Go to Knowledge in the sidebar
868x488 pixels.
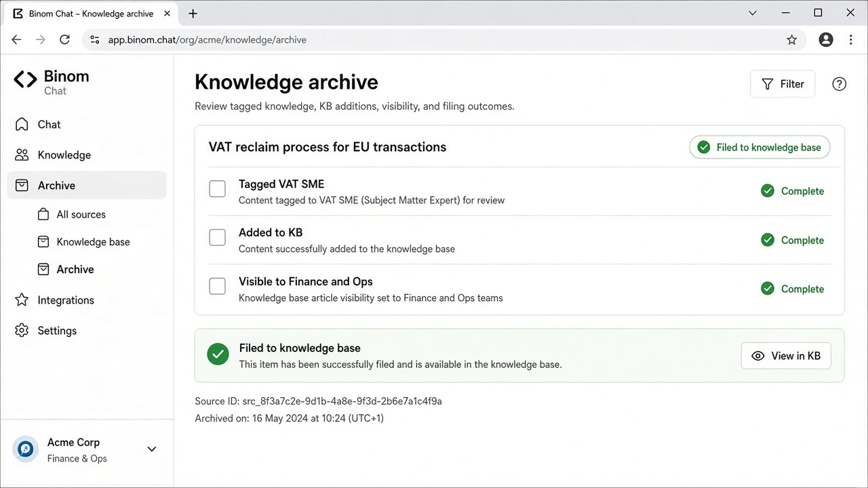click(x=87, y=155)
